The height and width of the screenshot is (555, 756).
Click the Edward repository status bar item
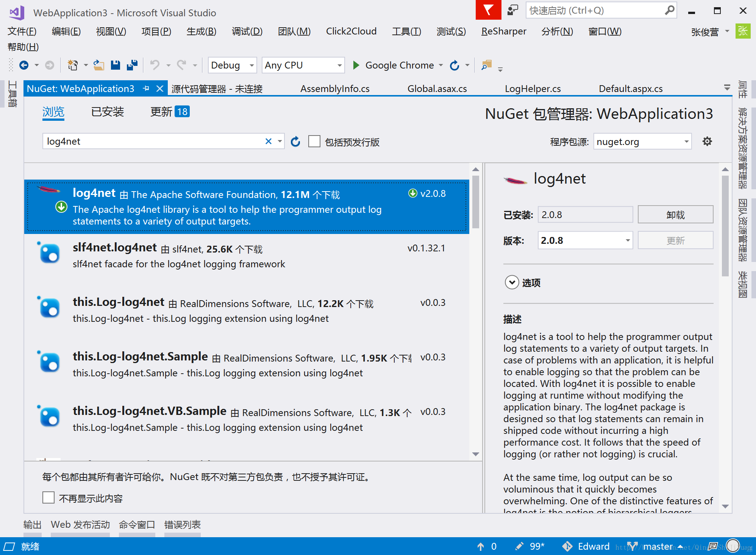[x=586, y=546]
